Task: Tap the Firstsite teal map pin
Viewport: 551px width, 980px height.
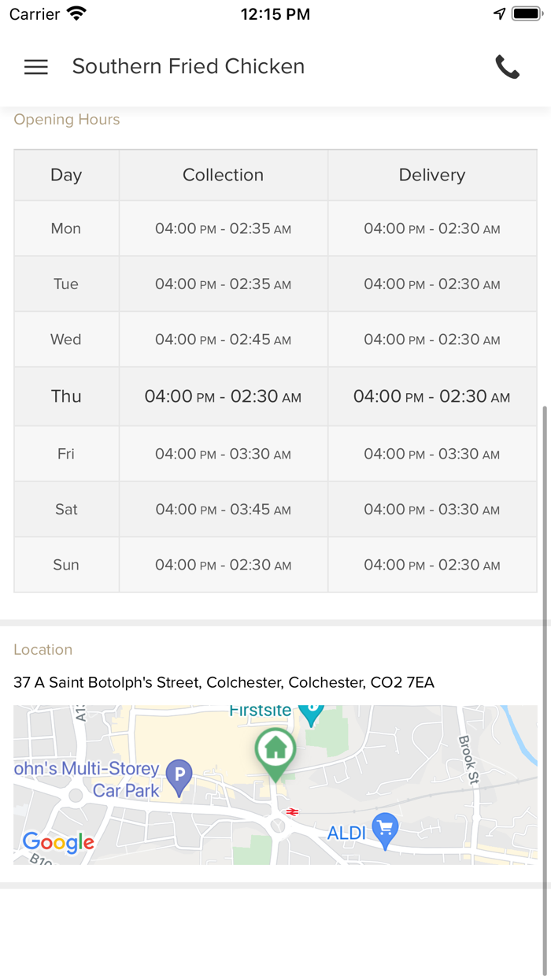Action: [312, 713]
